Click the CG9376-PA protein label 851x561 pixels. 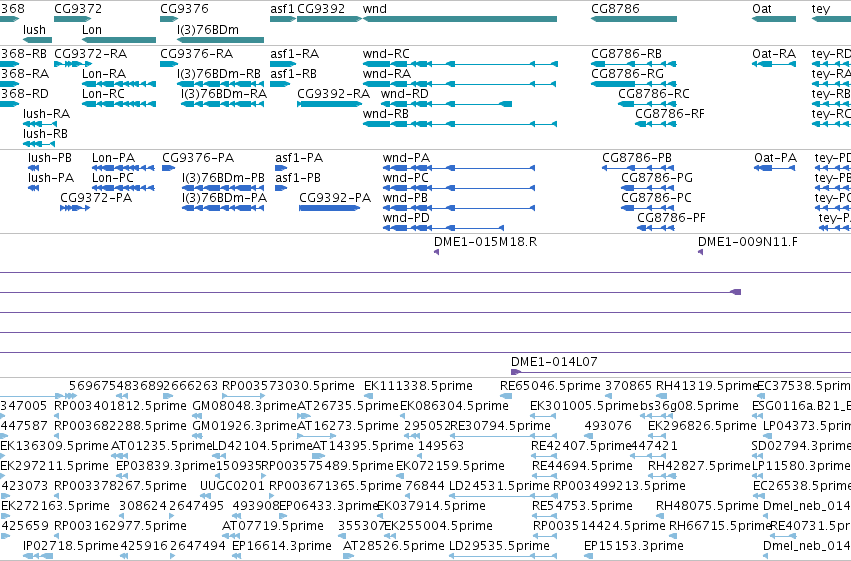click(198, 158)
